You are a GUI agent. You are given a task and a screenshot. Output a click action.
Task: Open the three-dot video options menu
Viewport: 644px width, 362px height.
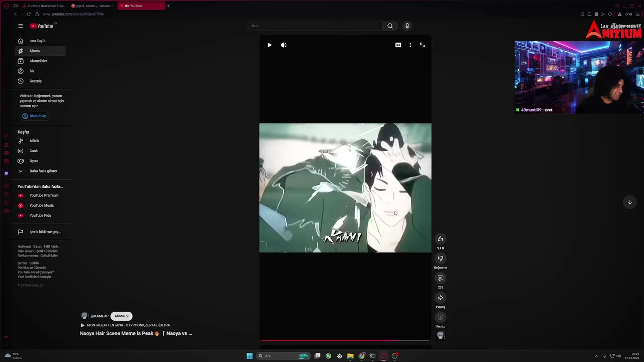click(x=410, y=45)
